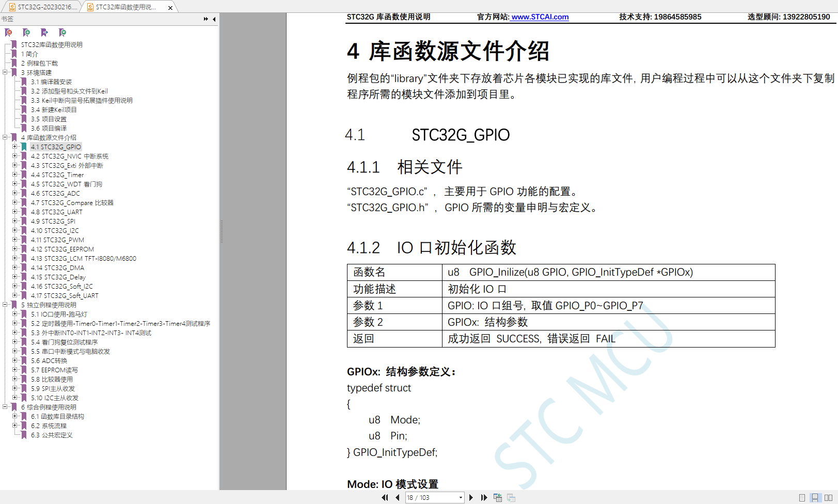Click table cell GPIO_Inilize function name
Viewport: 838px width, 504px height.
point(608,272)
